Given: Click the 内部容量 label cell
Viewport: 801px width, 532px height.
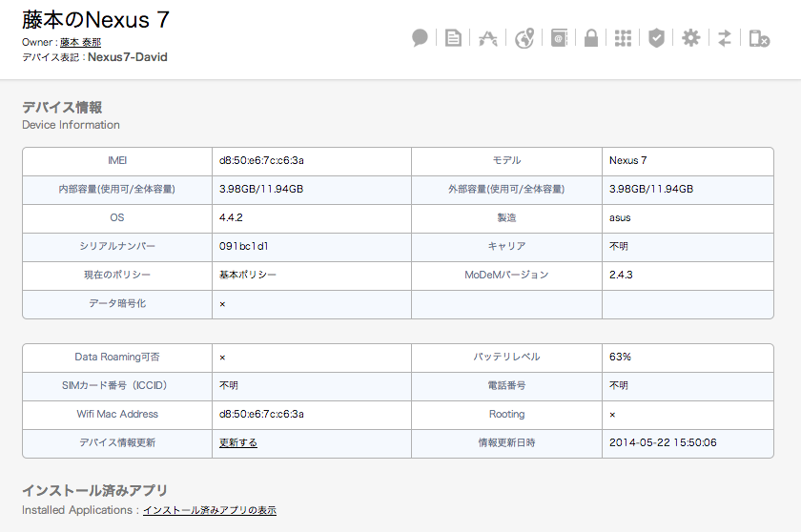Looking at the screenshot, I should (117, 189).
